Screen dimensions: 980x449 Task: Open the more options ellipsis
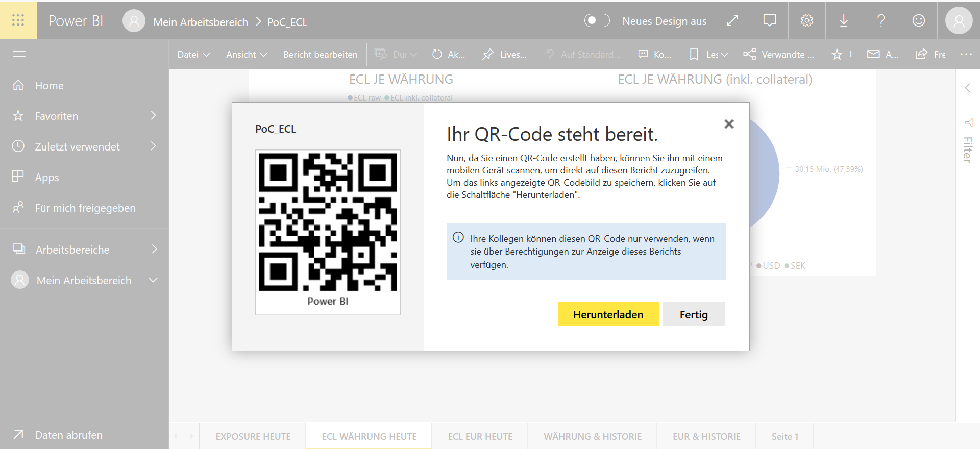[966, 54]
